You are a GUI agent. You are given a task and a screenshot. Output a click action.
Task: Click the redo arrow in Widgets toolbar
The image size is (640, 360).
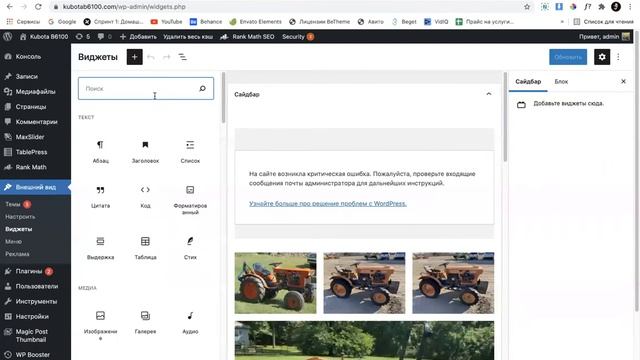(167, 57)
